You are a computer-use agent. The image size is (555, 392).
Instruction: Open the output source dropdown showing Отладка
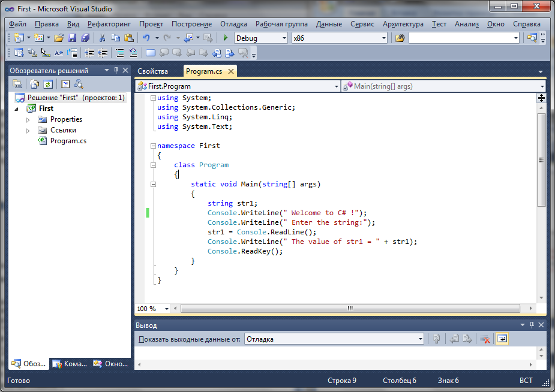(334, 339)
